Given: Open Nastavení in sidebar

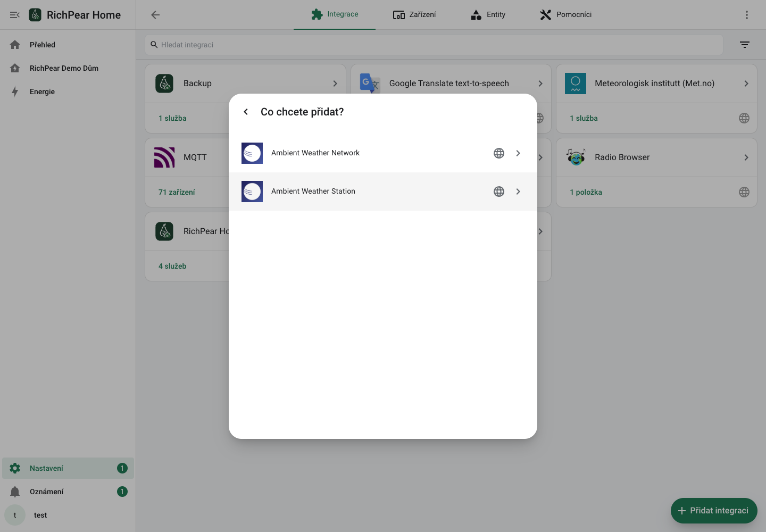Looking at the screenshot, I should pyautogui.click(x=68, y=468).
